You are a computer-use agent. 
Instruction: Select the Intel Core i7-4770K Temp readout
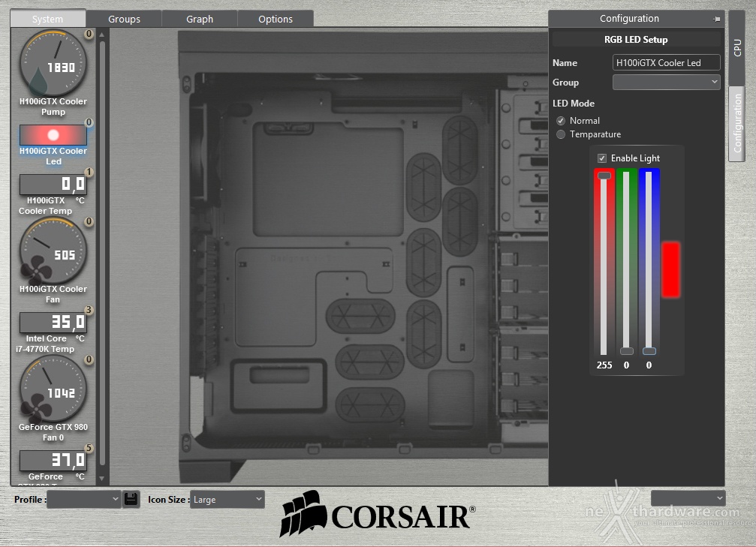coord(53,323)
